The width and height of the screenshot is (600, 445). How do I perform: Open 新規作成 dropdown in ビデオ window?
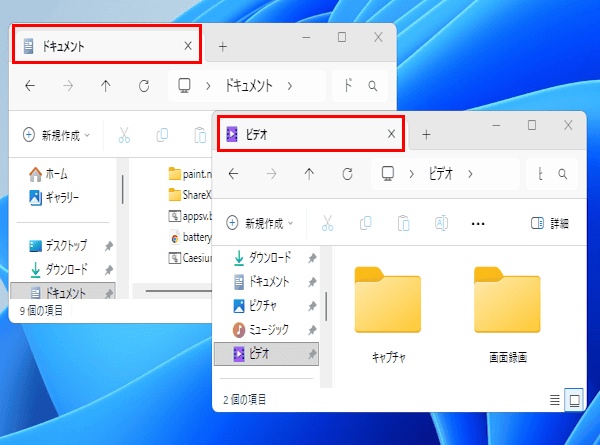pyautogui.click(x=260, y=223)
